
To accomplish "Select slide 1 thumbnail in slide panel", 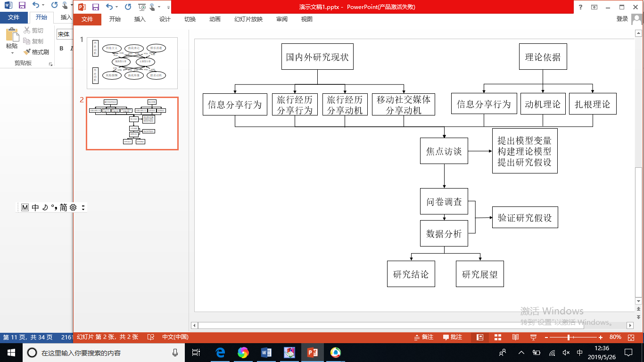I will coord(132,63).
